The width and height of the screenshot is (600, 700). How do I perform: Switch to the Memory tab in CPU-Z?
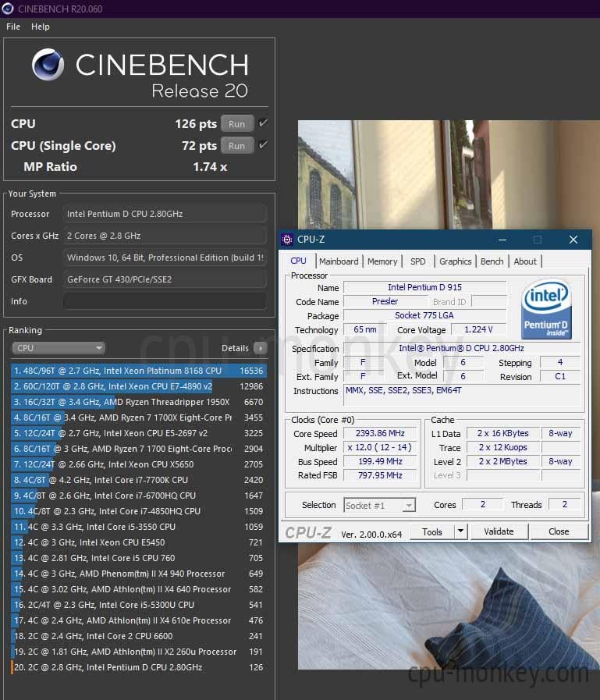tap(382, 261)
